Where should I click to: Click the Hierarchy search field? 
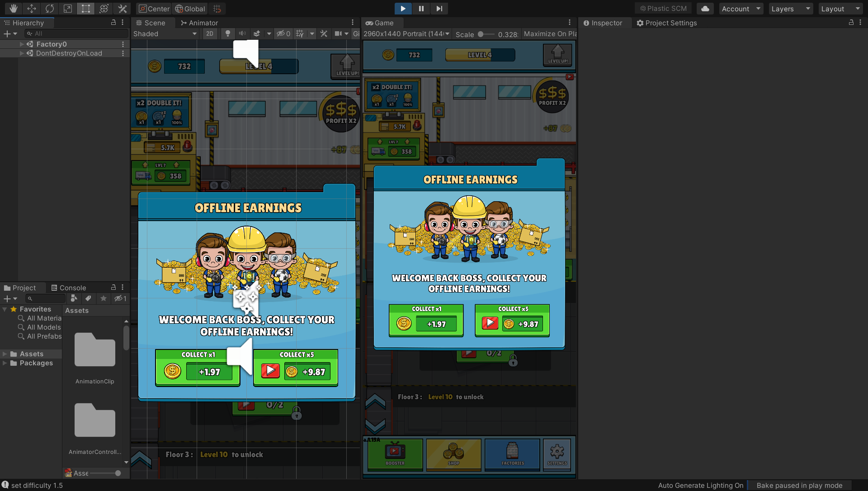pos(76,33)
